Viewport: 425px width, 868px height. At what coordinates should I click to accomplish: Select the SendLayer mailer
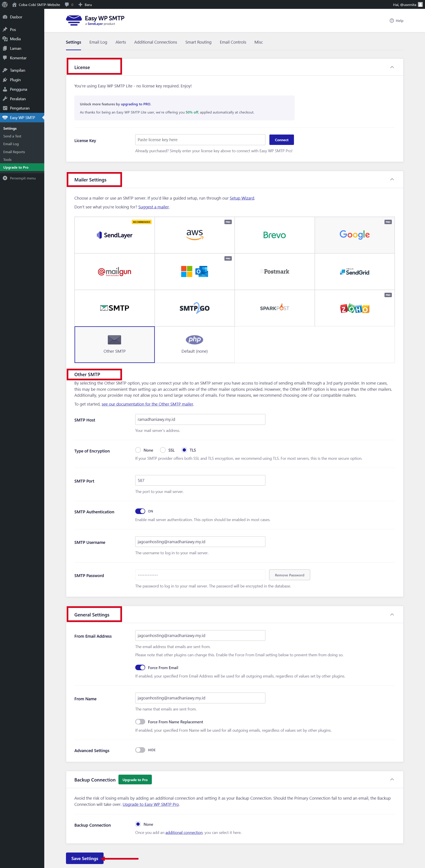click(115, 235)
